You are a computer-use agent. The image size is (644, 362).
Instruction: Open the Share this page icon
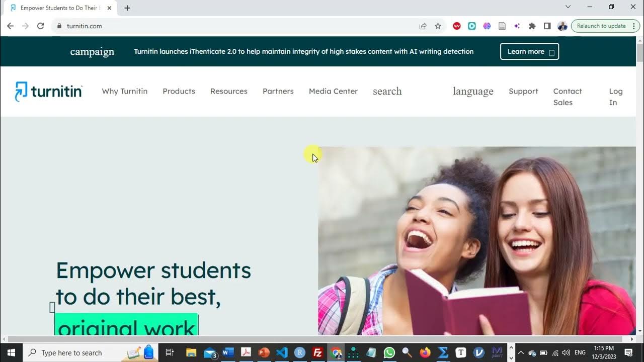423,26
